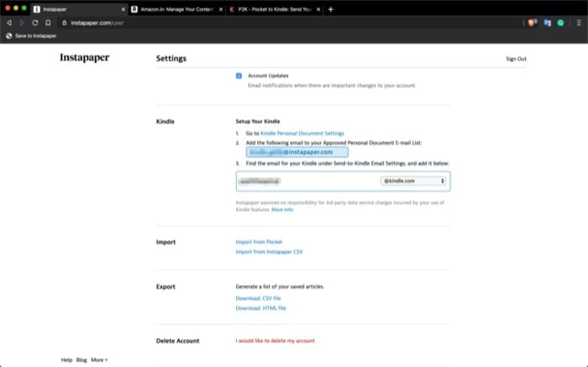The height and width of the screenshot is (367, 588).
Task: Click I would like to delete my account
Action: tap(276, 341)
